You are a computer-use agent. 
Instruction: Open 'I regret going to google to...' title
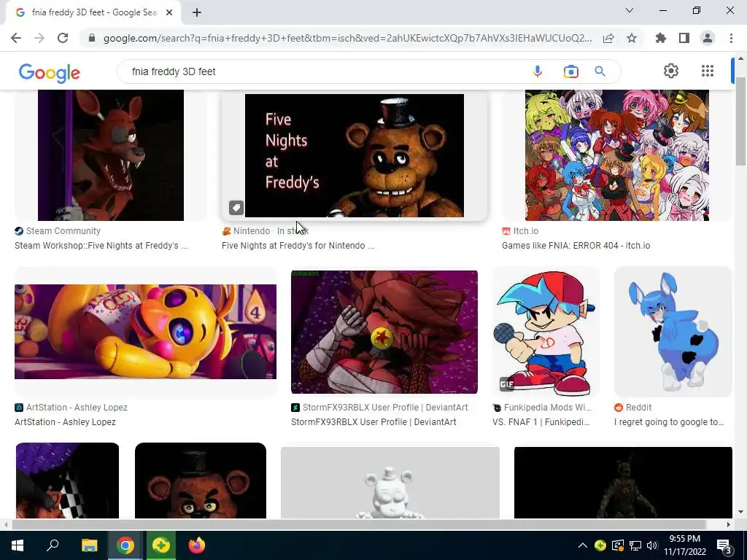(668, 422)
